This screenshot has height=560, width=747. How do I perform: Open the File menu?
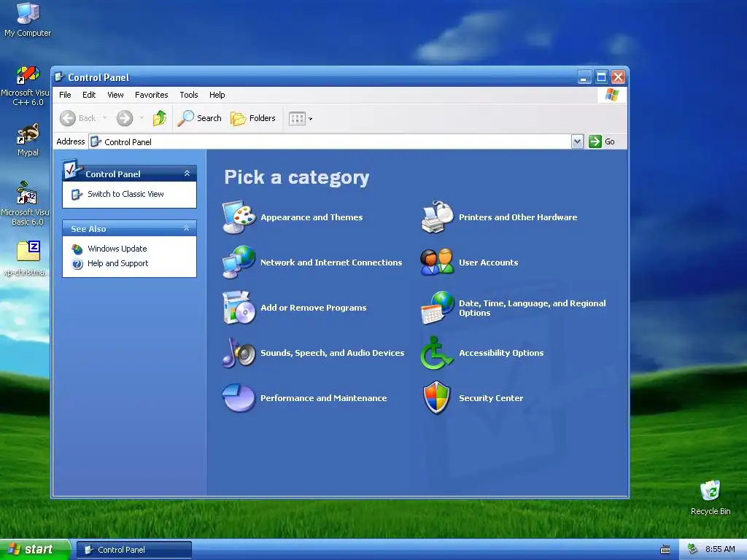click(65, 95)
